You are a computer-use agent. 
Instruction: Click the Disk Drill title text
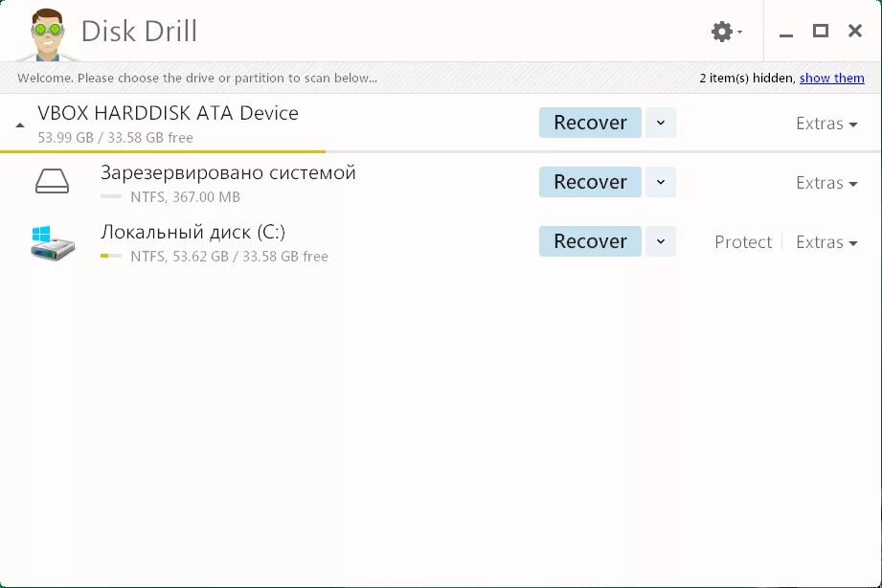click(139, 31)
